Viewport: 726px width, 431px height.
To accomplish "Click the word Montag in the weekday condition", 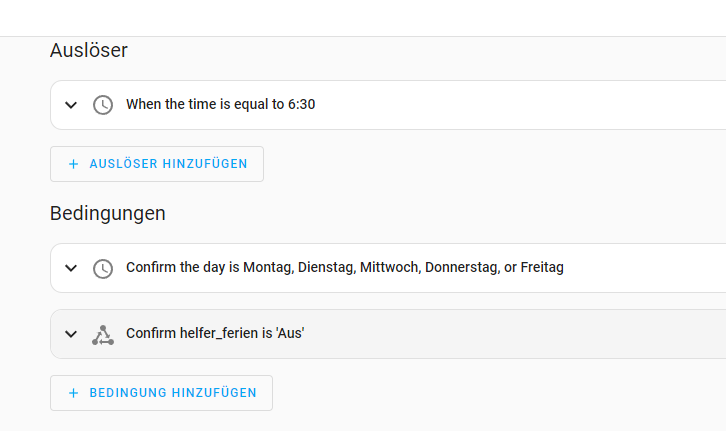I will pos(268,268).
